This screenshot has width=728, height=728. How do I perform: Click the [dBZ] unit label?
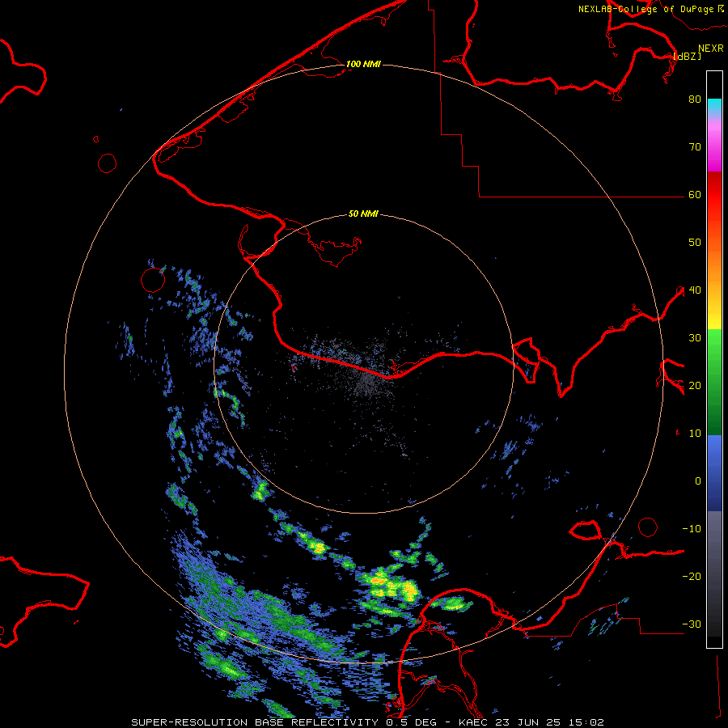687,56
